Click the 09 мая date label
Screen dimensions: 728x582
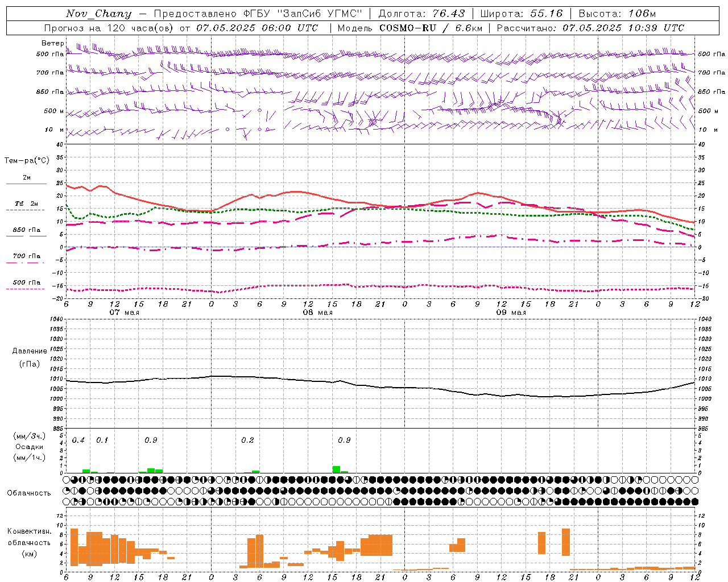511,313
